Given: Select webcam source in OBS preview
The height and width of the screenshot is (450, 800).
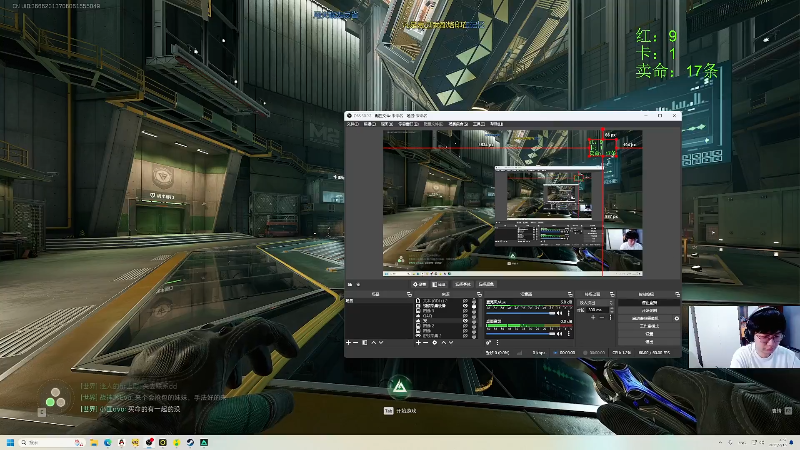Looking at the screenshot, I should point(623,240).
